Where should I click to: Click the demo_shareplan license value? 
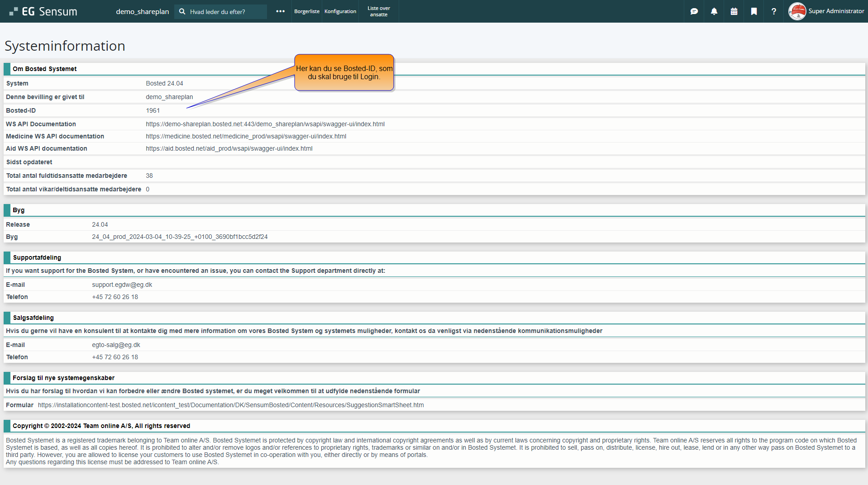coord(169,97)
